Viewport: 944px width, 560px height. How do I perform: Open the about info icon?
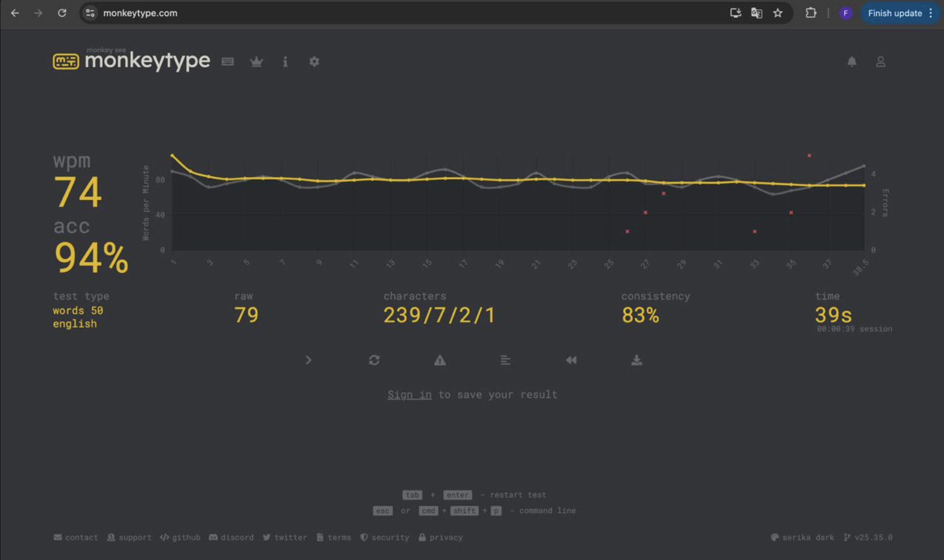coord(285,61)
